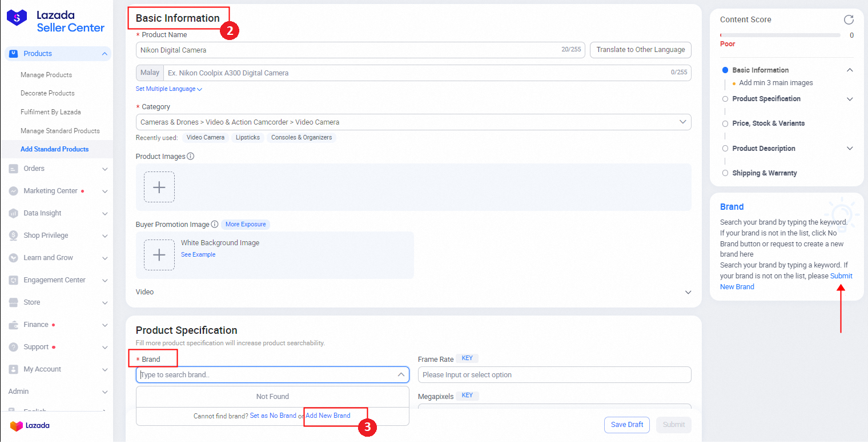Expand Set Multiple Language options
The image size is (868, 447).
click(x=168, y=89)
